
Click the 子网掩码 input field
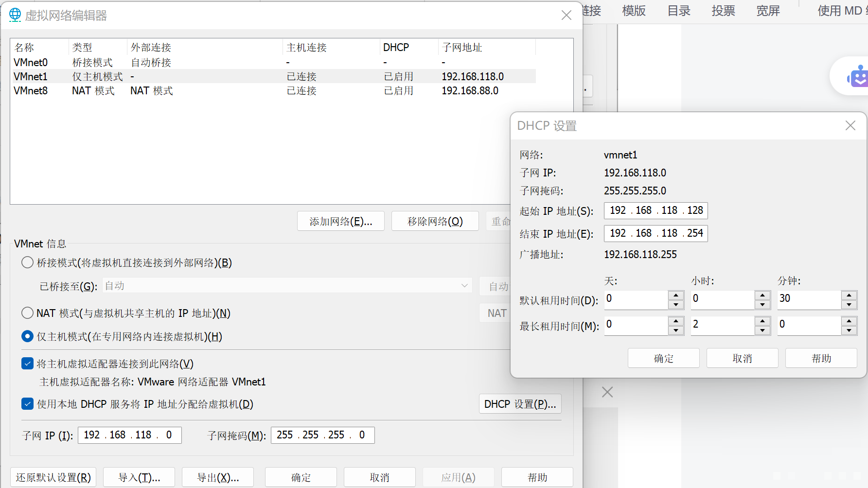[x=323, y=435]
